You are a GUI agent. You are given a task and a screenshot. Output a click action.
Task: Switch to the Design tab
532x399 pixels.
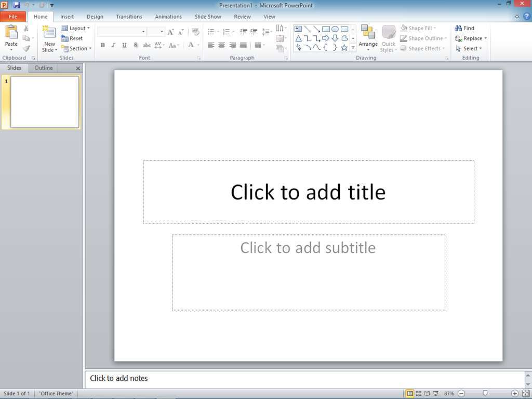(95, 17)
